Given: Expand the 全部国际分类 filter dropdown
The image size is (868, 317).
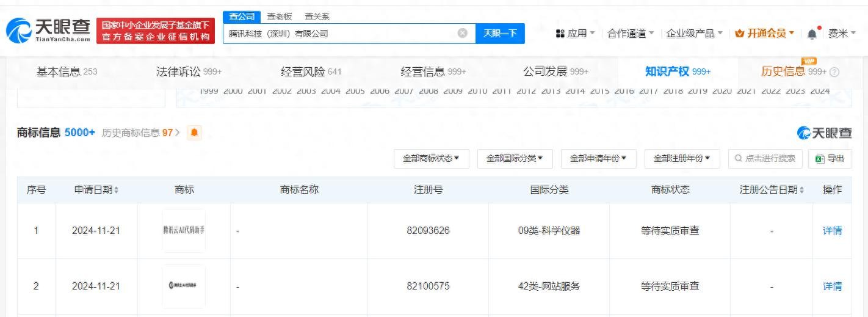Looking at the screenshot, I should coord(514,158).
